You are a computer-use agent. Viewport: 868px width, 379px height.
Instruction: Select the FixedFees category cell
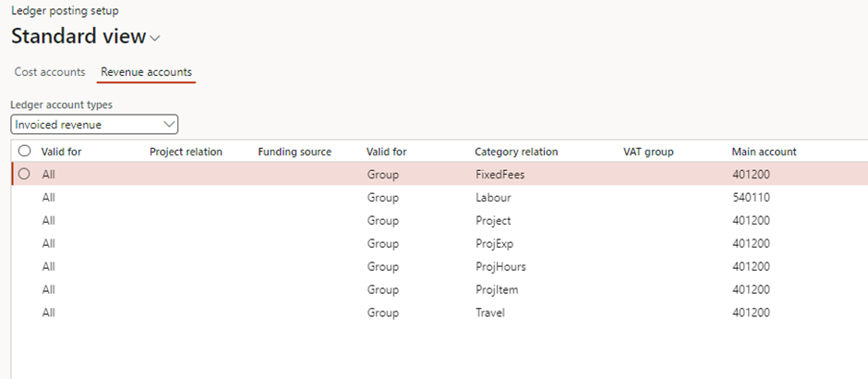point(500,175)
